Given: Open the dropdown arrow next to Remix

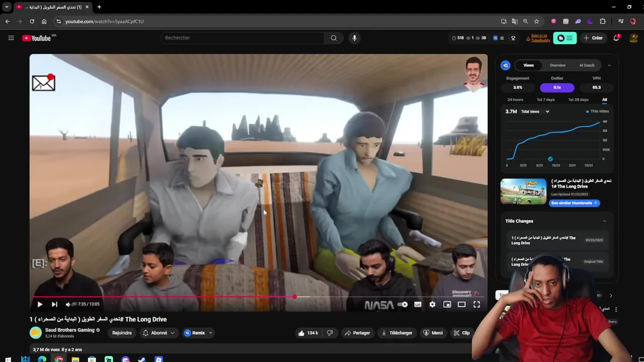Looking at the screenshot, I should [x=210, y=333].
